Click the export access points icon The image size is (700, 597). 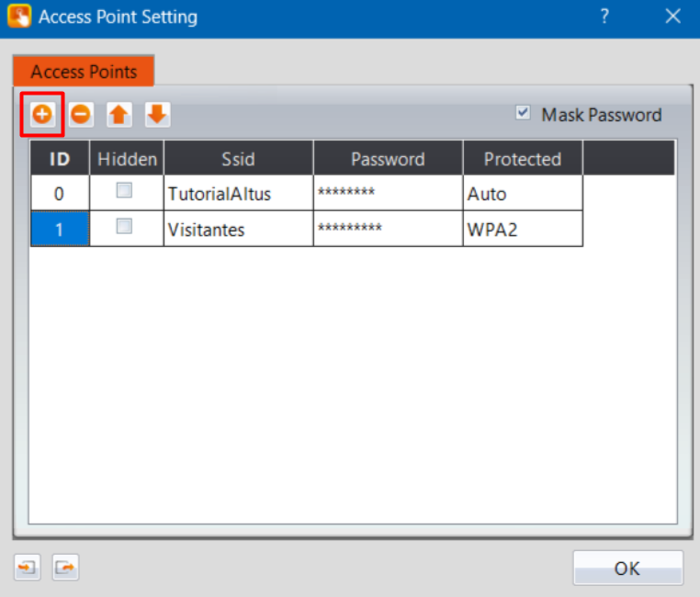[x=64, y=568]
